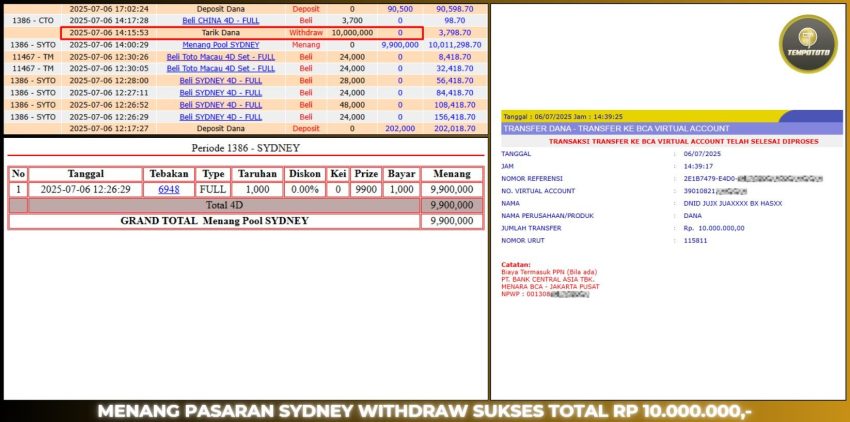Select the Deposit Dana row at 12:17:27
850x422 pixels.
(223, 129)
